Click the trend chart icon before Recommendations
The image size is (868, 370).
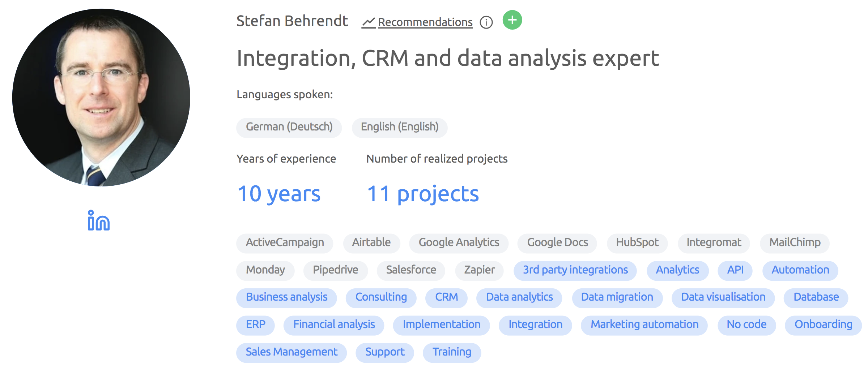click(369, 22)
